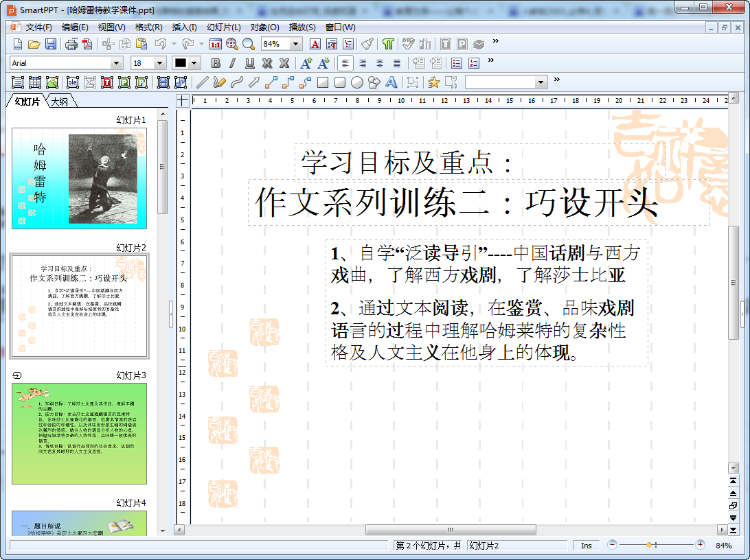The height and width of the screenshot is (560, 750).
Task: Align text left
Action: pyautogui.click(x=345, y=63)
